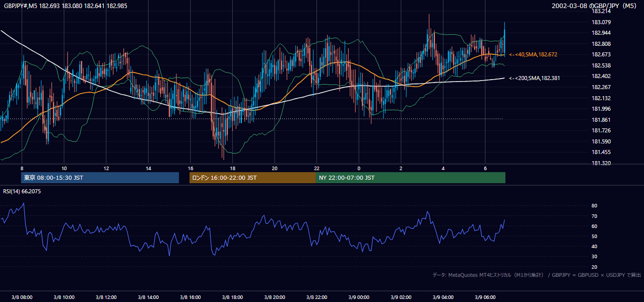Click the RSI scale value 40
The height and width of the screenshot is (302, 644).
point(594,246)
